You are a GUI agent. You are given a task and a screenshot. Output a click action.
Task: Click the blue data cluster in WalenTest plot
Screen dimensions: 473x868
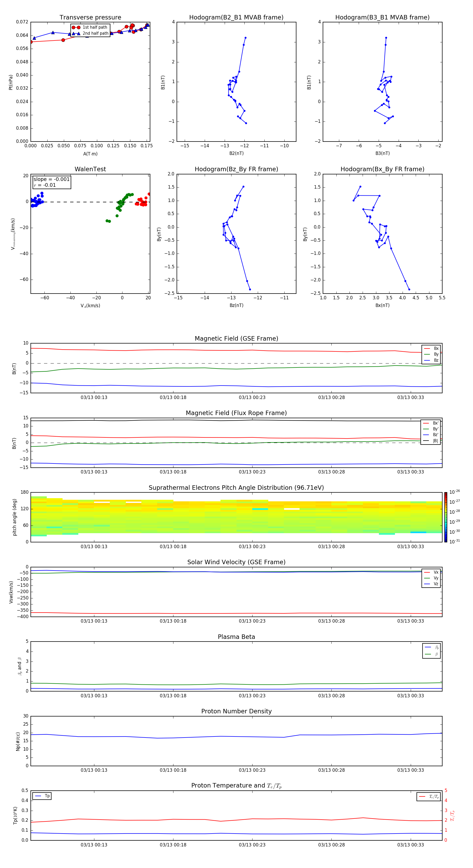coord(36,199)
